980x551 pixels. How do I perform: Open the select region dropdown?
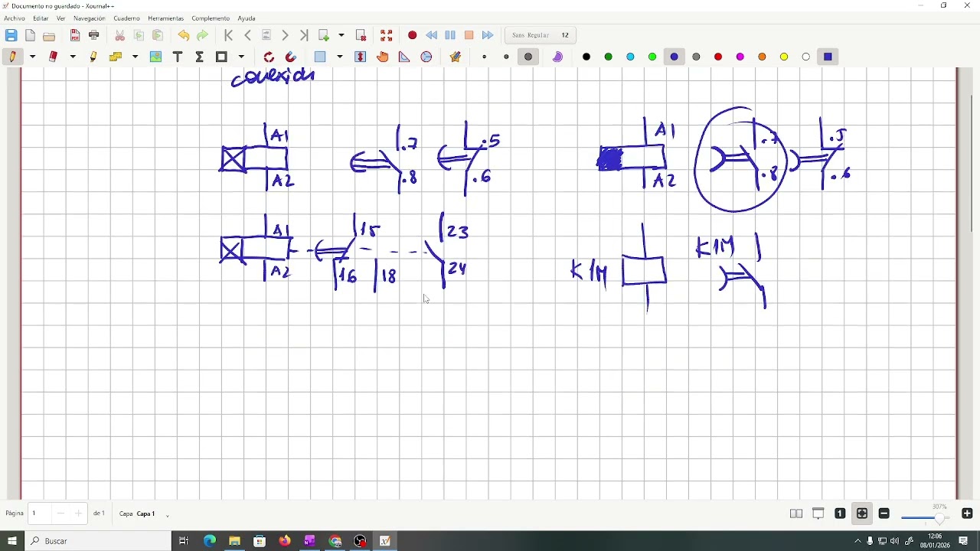coord(341,57)
